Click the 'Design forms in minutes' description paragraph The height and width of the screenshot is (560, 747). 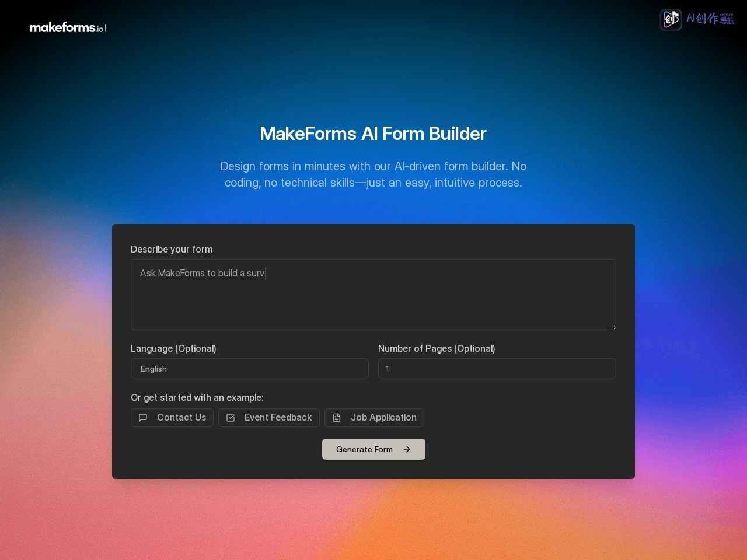pos(373,174)
